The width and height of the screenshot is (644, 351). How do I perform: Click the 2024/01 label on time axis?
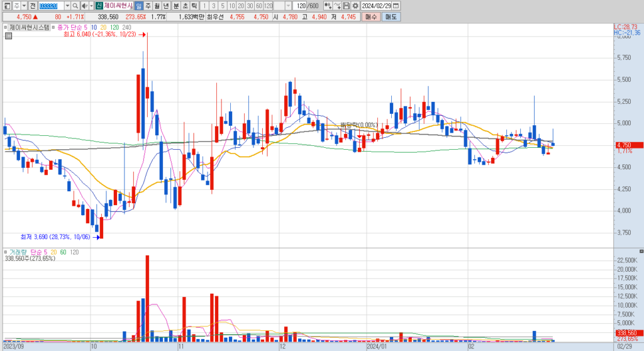[x=377, y=347]
